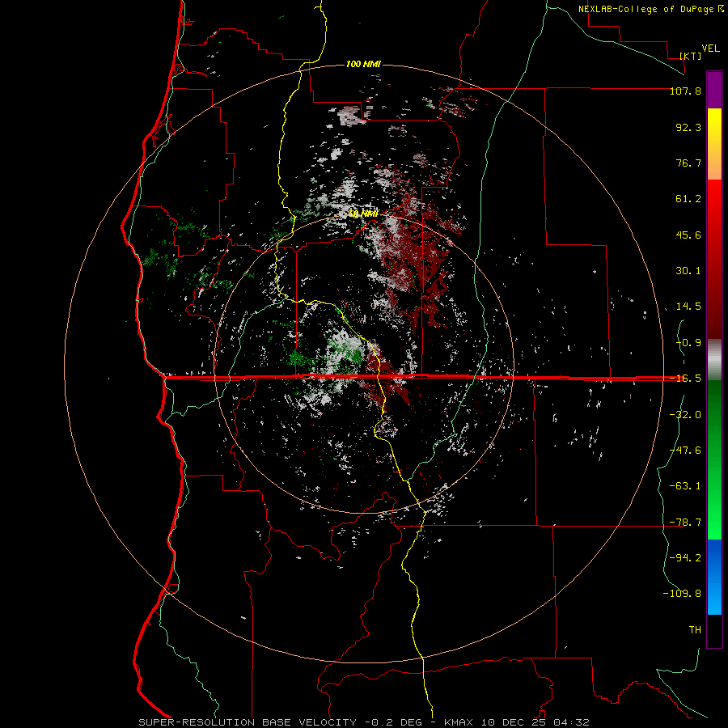
Task: Click the purple segment of the color bar
Action: pos(714,90)
